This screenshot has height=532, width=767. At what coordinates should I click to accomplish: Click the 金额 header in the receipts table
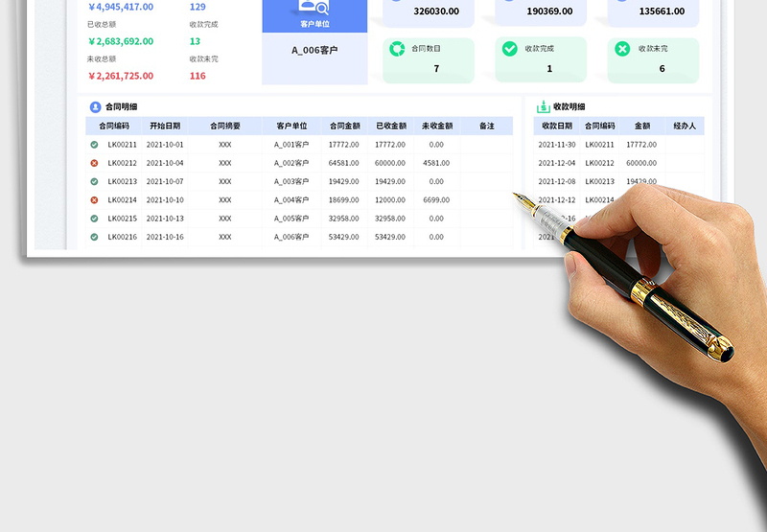coord(642,127)
